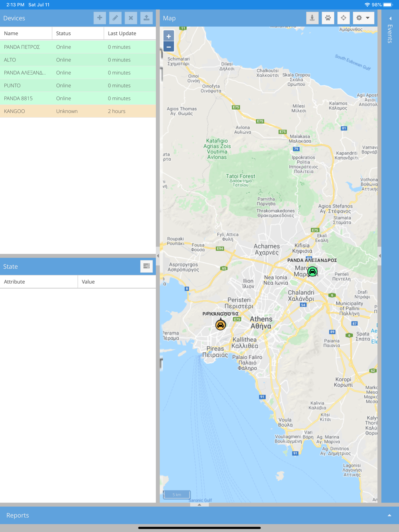399x532 pixels.
Task: Sort devices by Name column header
Action: (26, 33)
